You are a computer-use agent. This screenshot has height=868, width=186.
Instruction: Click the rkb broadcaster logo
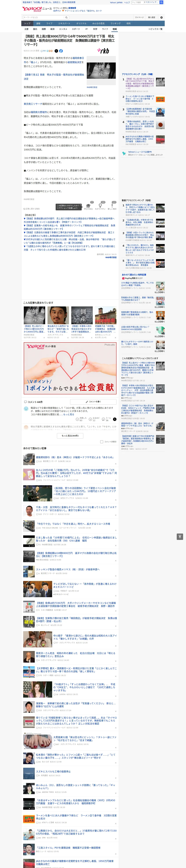103,51
